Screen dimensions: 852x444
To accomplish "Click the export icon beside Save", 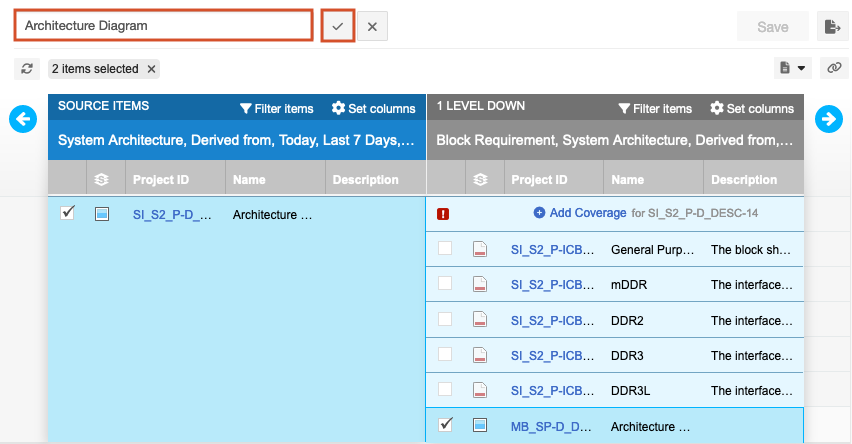I will click(831, 27).
